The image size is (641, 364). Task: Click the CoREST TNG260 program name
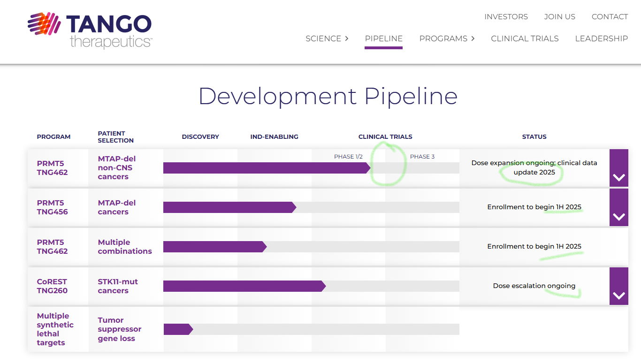click(52, 286)
